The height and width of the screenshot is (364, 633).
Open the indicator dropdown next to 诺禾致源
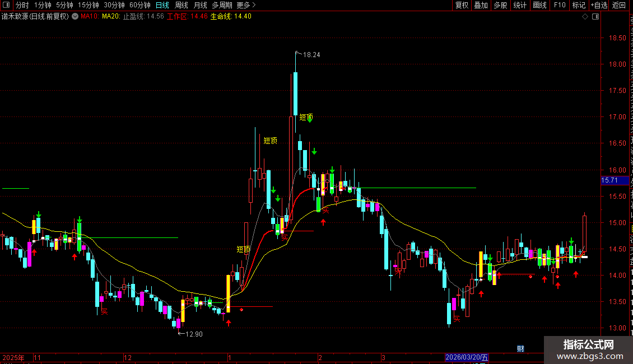[75, 17]
